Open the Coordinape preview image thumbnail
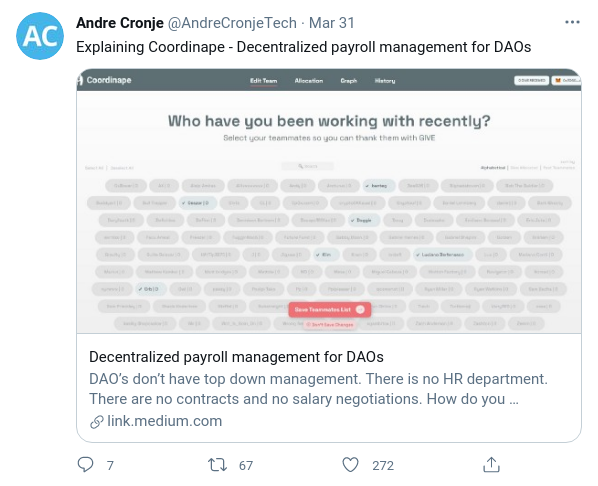 pos(329,201)
